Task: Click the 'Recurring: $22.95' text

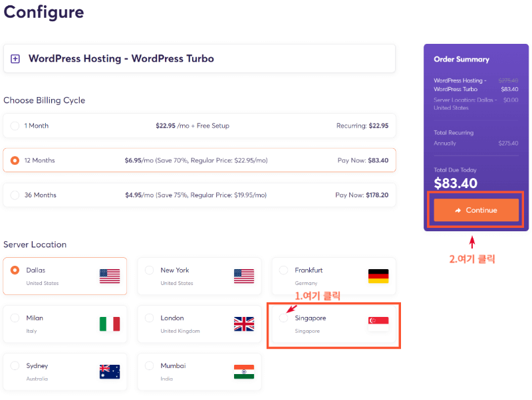Action: click(362, 126)
